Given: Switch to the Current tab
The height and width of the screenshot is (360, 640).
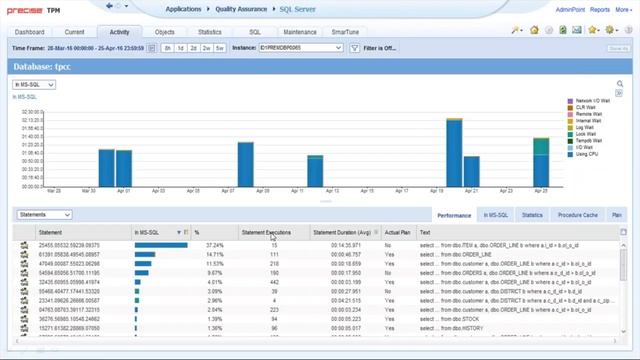Looking at the screenshot, I should click(x=74, y=32).
